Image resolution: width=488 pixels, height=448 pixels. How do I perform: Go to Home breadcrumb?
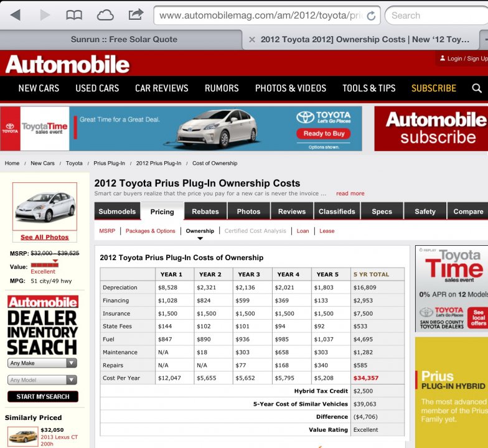coord(12,163)
